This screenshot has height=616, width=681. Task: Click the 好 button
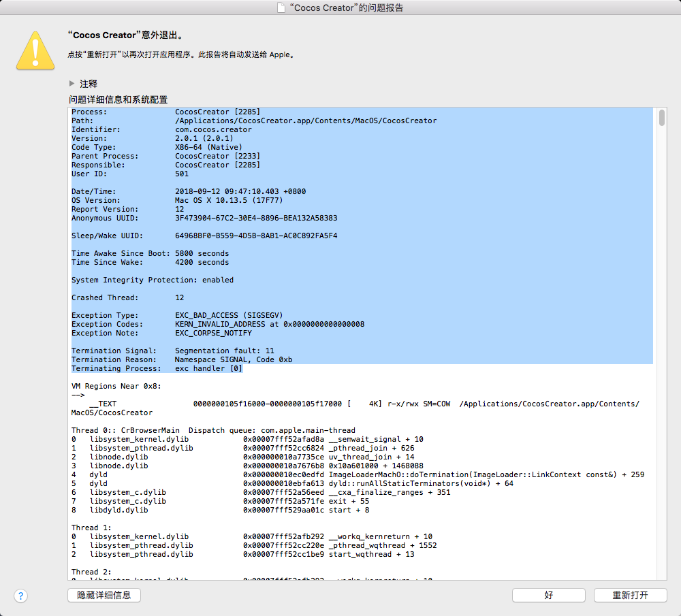point(548,595)
